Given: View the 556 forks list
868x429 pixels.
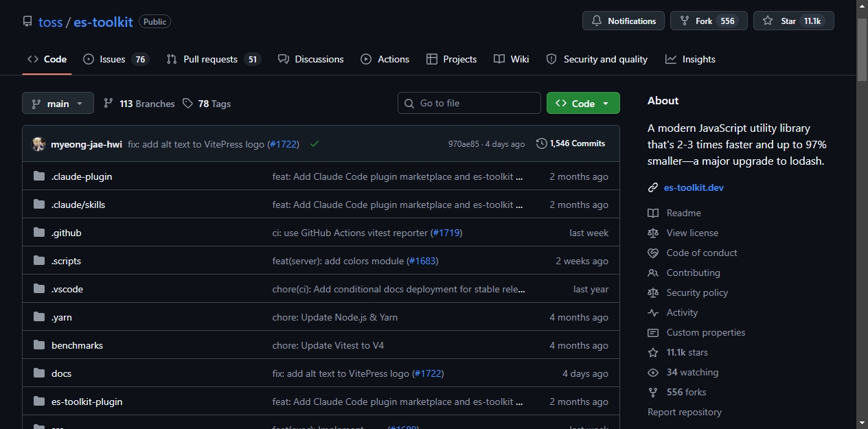Looking at the screenshot, I should point(686,392).
